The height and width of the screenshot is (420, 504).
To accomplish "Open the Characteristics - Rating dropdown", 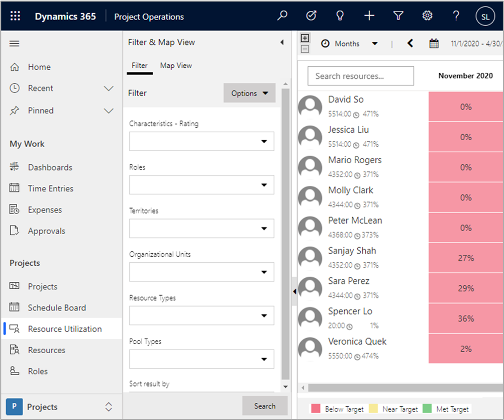I will pos(201,141).
